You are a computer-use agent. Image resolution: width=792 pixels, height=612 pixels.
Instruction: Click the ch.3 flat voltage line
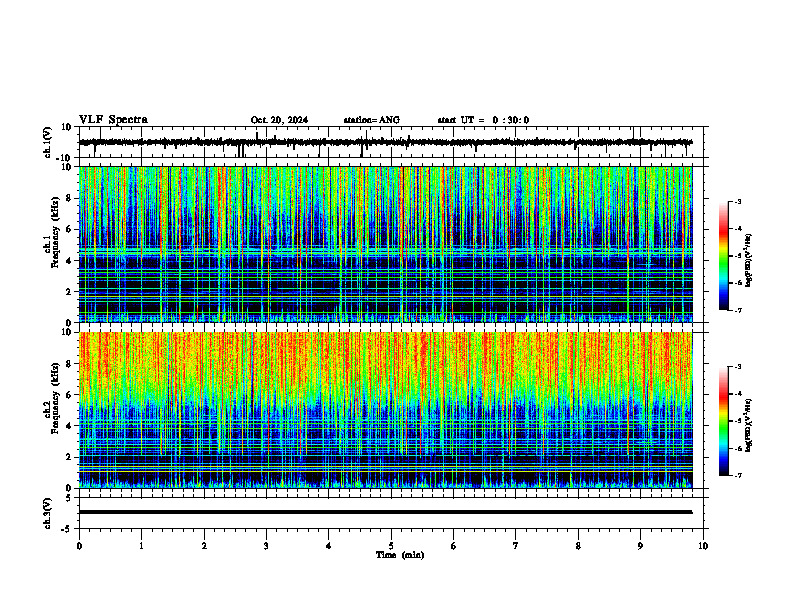385,512
